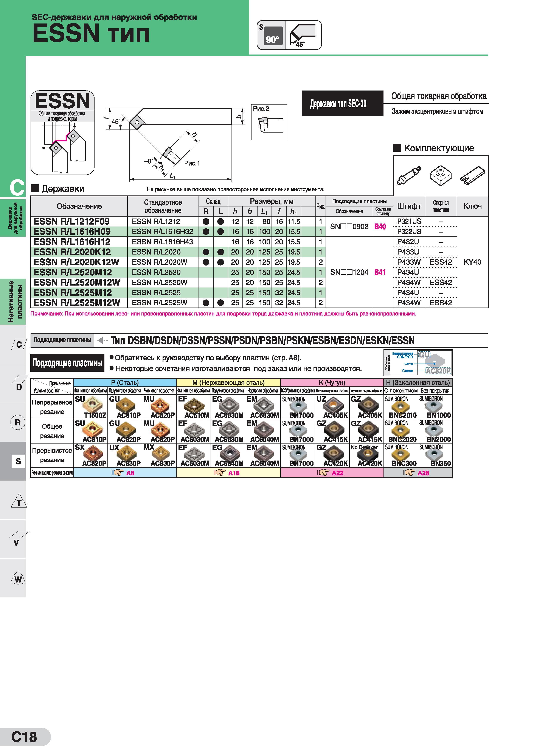534x756 pixels.
Task: Select holder ESSN R/L1616H12
Action: pyautogui.click(x=72, y=242)
